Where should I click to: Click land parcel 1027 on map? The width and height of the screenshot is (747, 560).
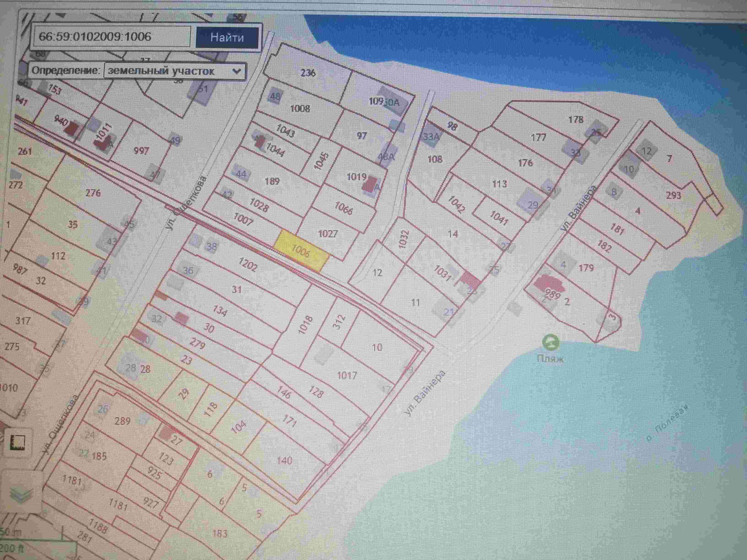click(328, 234)
